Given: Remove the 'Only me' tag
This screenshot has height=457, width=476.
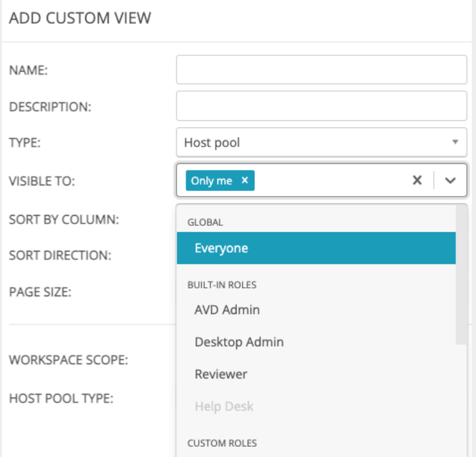Looking at the screenshot, I should [x=244, y=181].
